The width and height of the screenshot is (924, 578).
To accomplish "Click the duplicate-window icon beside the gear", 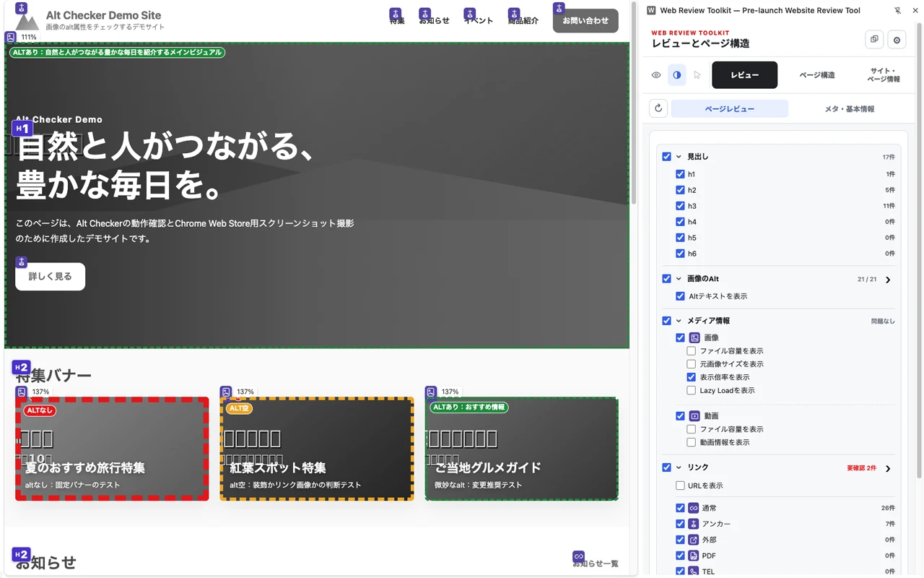I will [x=874, y=40].
